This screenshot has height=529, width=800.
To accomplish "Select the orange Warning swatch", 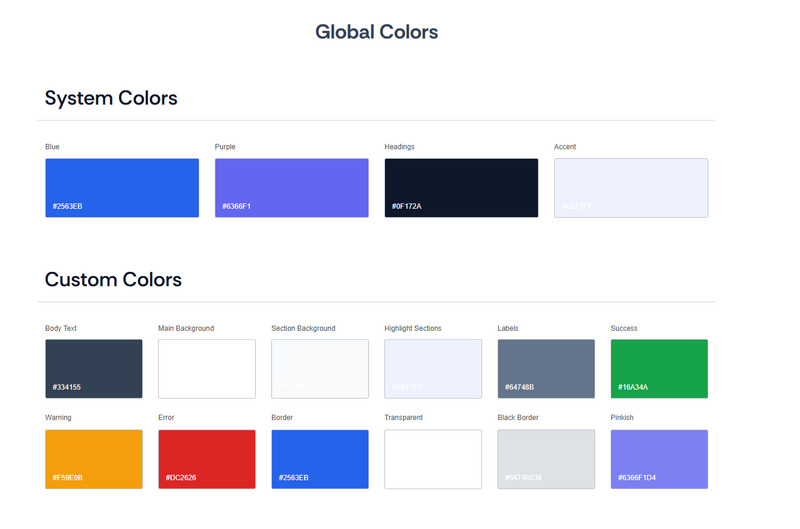I will coord(94,459).
